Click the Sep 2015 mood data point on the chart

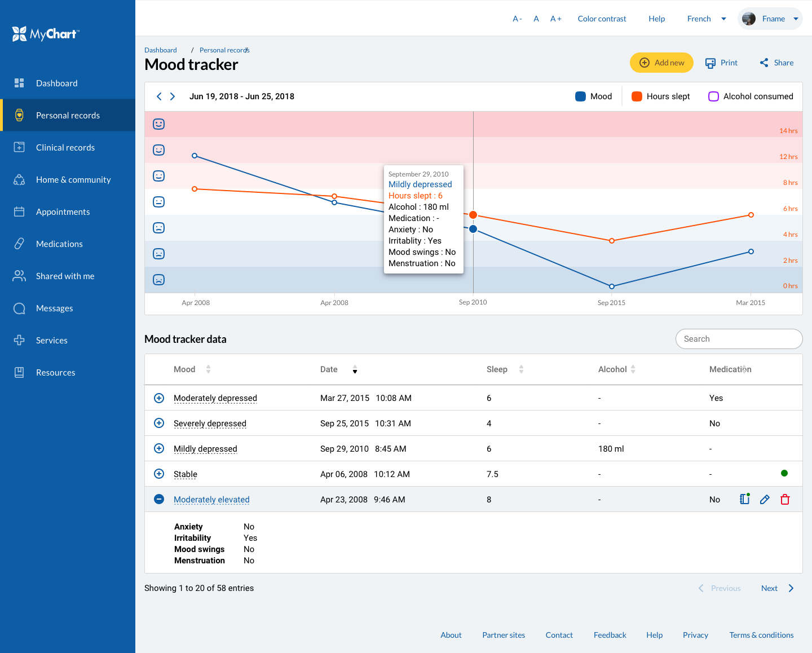(x=612, y=286)
